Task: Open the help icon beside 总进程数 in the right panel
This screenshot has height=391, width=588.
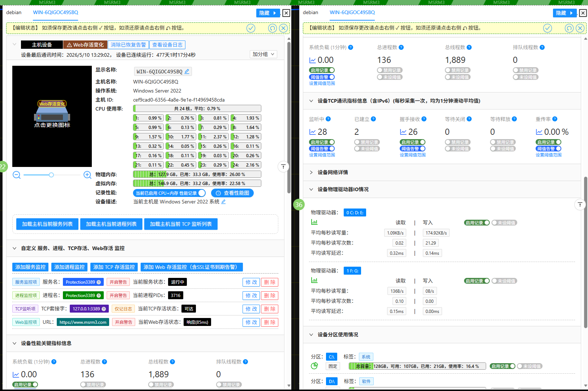Action: [401, 47]
